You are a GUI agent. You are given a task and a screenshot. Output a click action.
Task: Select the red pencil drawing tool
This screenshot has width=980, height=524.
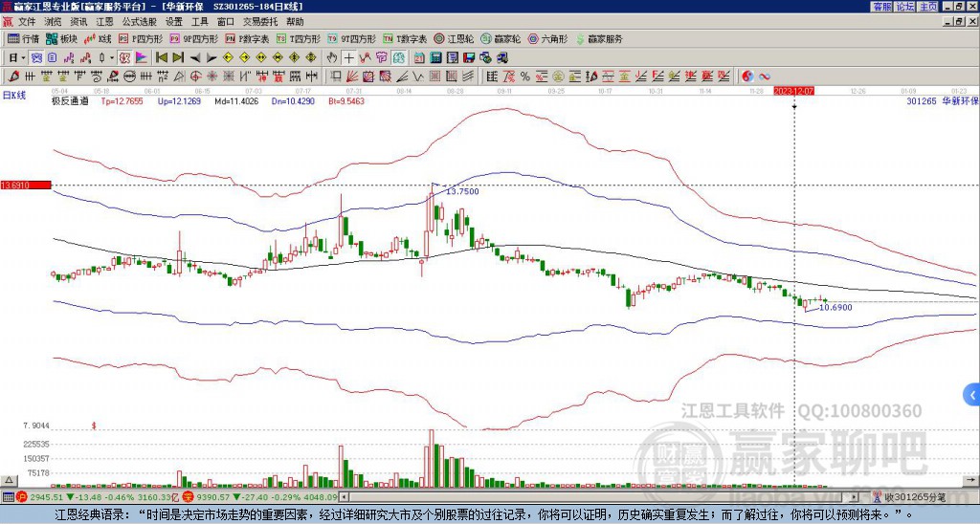click(x=13, y=76)
